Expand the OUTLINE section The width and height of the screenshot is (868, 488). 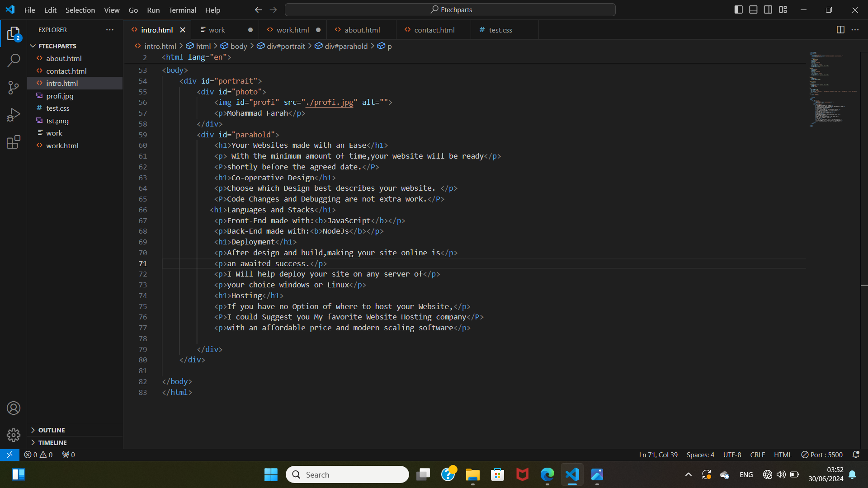pos(51,430)
